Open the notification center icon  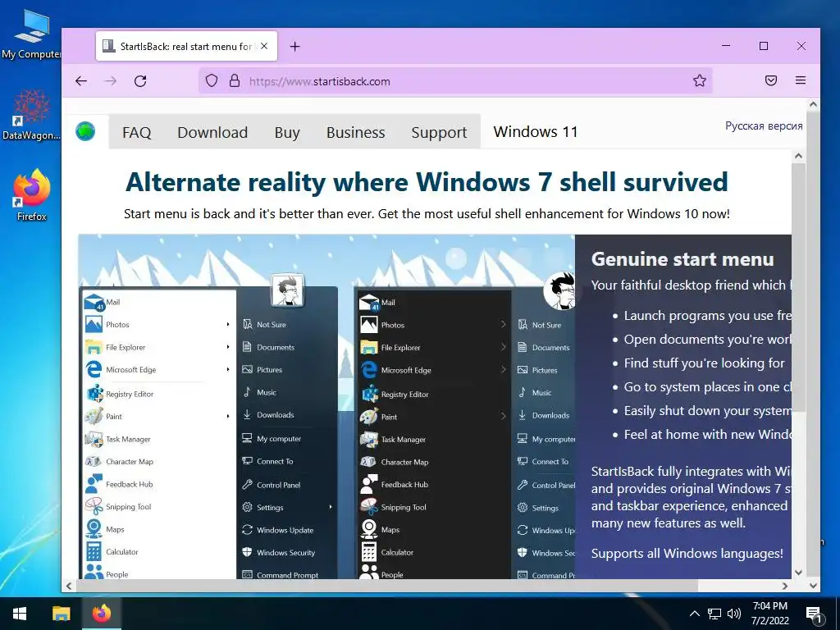814,614
